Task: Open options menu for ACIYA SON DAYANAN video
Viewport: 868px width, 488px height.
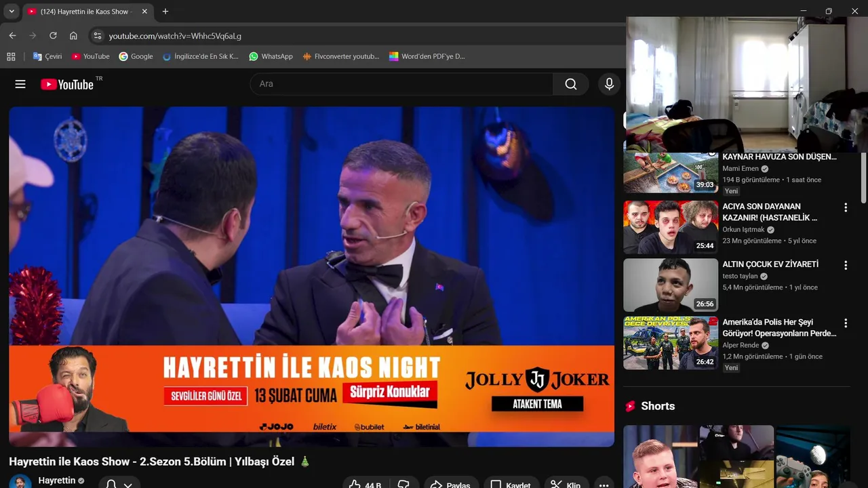Action: [x=845, y=207]
